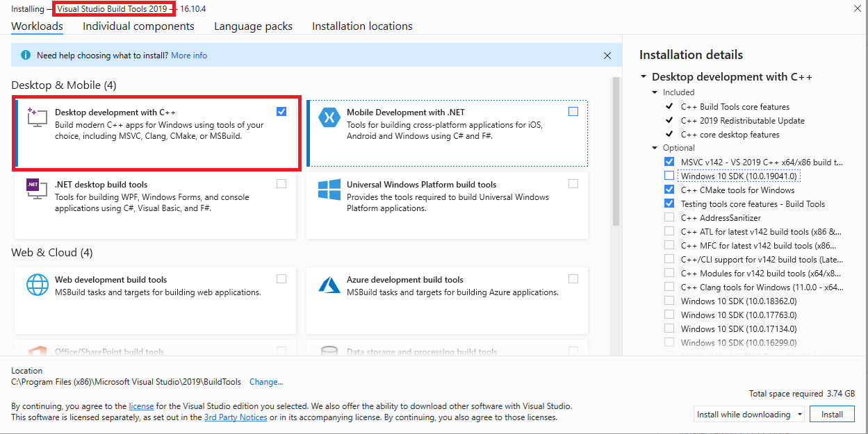Click the Install button

tap(832, 415)
